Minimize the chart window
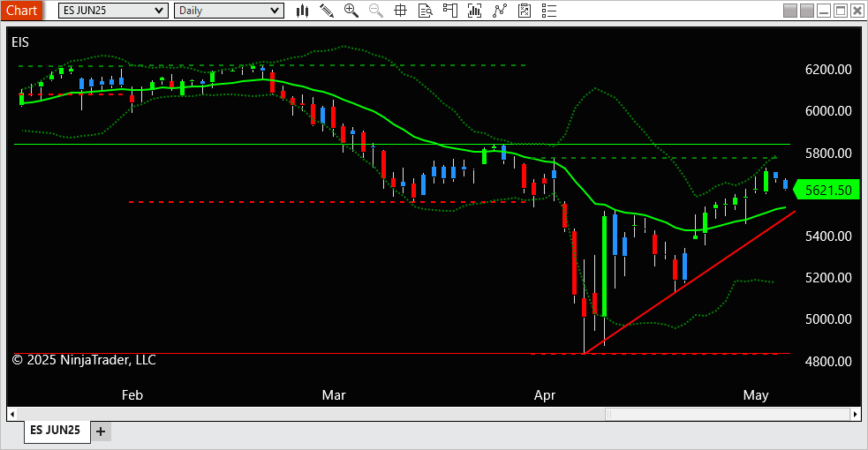 [x=824, y=11]
